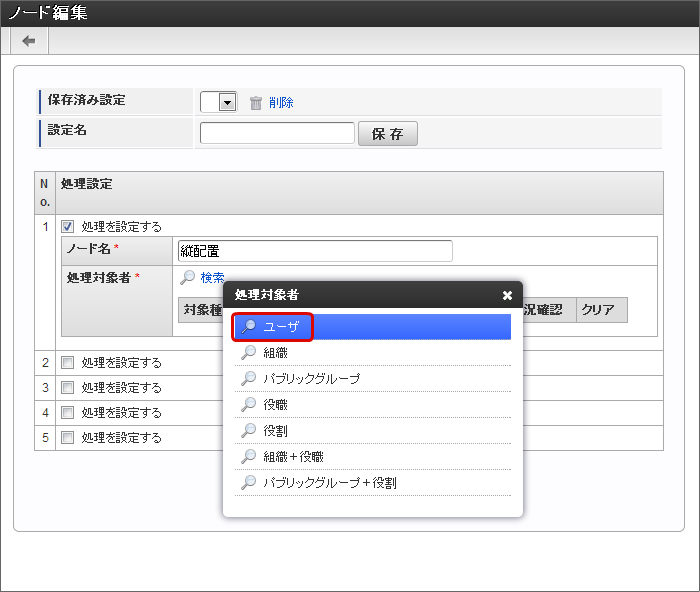This screenshot has width=700, height=592.
Task: Uncheck 処理を設定する for row 1
Action: pos(68,226)
